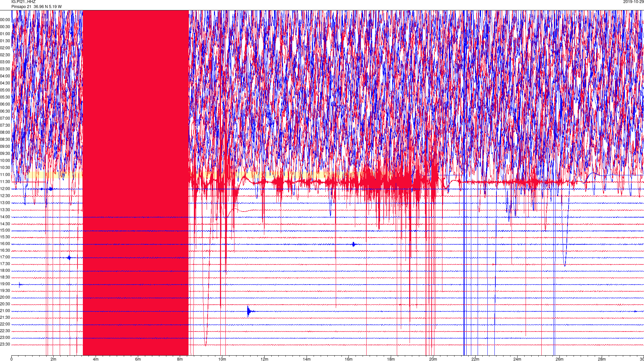Select the 21:00 time row label

(x=5, y=311)
